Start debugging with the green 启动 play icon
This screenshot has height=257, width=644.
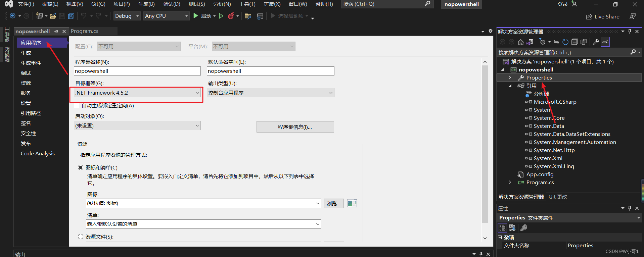coord(196,16)
